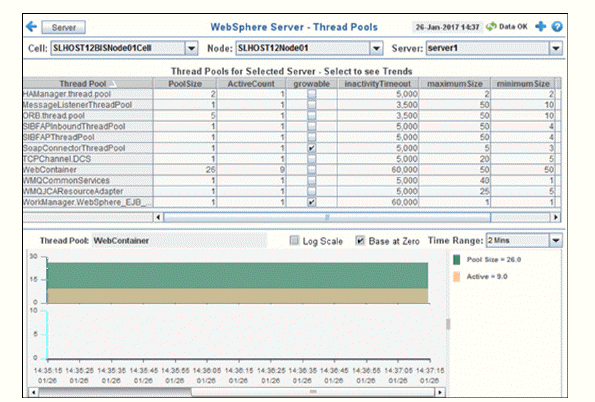Open the Time Range dropdown
This screenshot has height=402, width=595.
coord(556,240)
